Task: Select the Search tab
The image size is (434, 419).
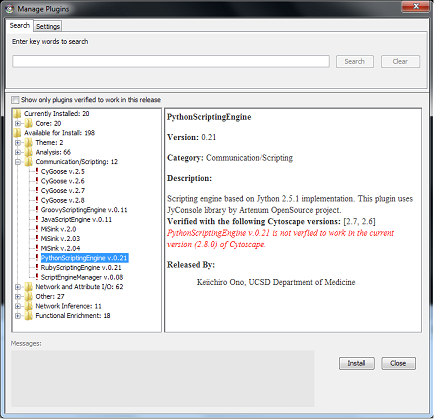Action: 20,25
